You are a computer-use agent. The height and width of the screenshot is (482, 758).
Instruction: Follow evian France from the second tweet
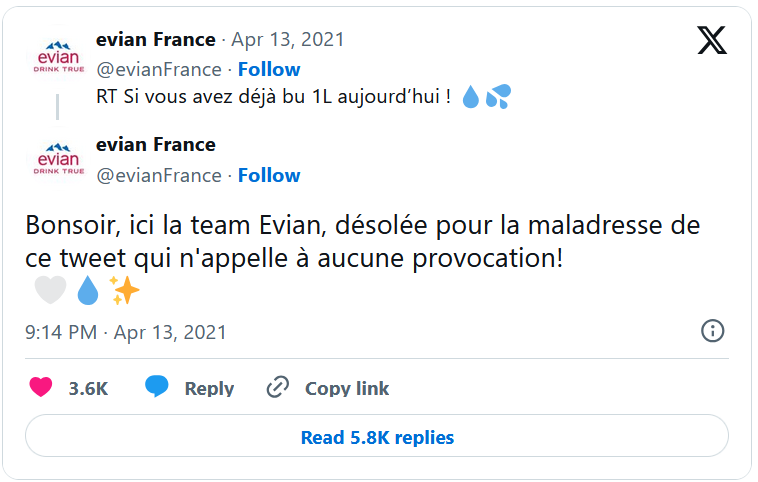[x=269, y=175]
